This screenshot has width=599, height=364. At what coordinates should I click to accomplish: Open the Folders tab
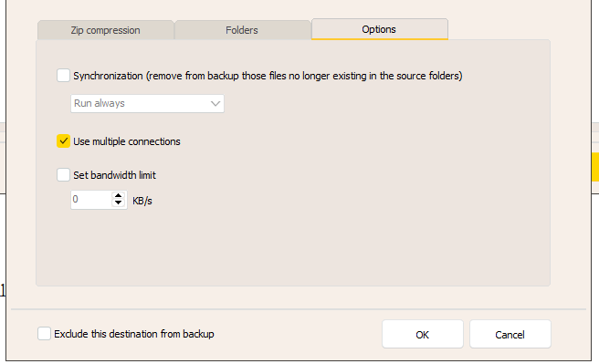(242, 30)
